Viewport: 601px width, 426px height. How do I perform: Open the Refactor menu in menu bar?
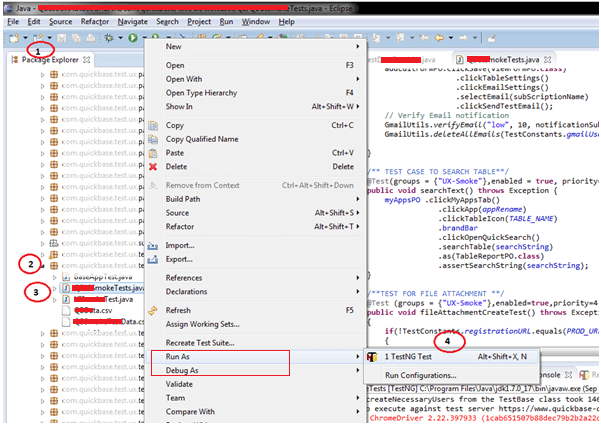[96, 21]
